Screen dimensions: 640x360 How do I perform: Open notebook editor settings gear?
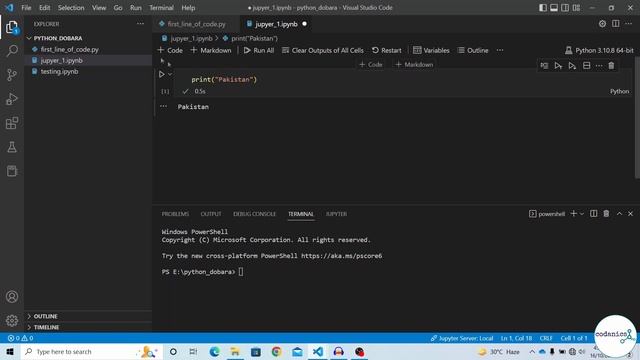click(x=602, y=24)
